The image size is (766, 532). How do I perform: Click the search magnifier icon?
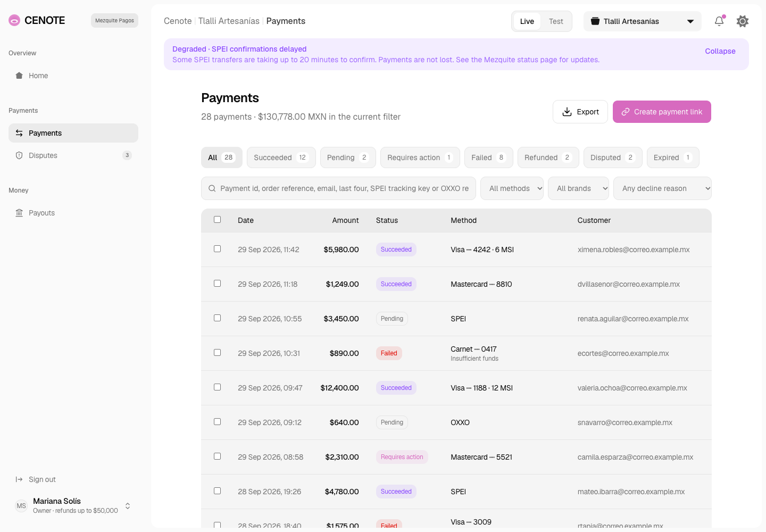point(212,188)
